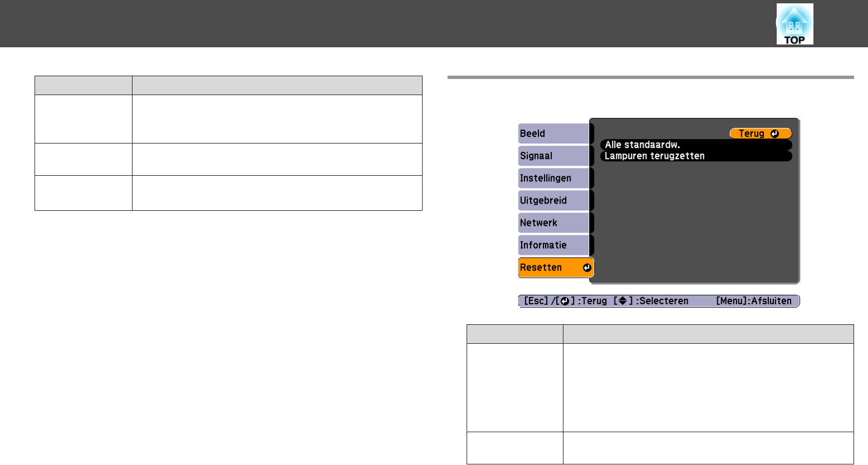Go to the Netwerk menu tab
868x465 pixels.
pyautogui.click(x=553, y=222)
